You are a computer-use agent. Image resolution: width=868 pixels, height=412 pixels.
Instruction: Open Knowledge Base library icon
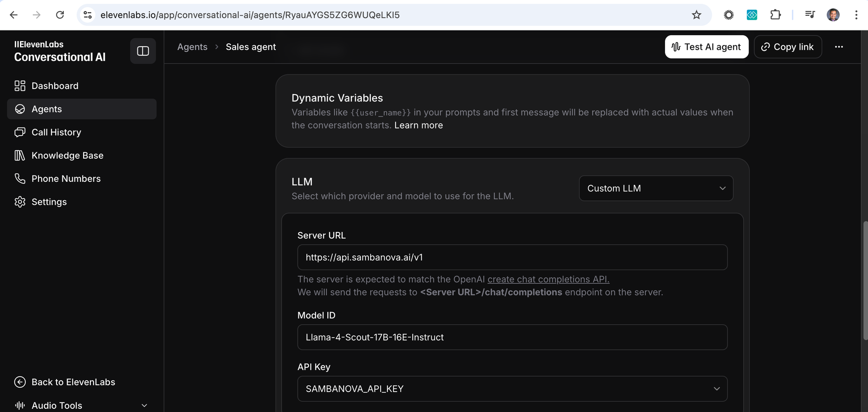[20, 156]
